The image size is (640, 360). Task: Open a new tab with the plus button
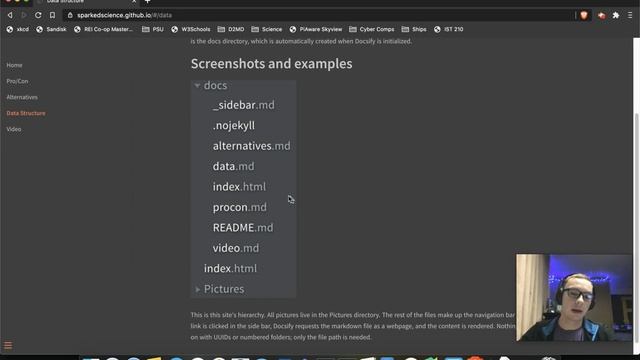[147, 2]
